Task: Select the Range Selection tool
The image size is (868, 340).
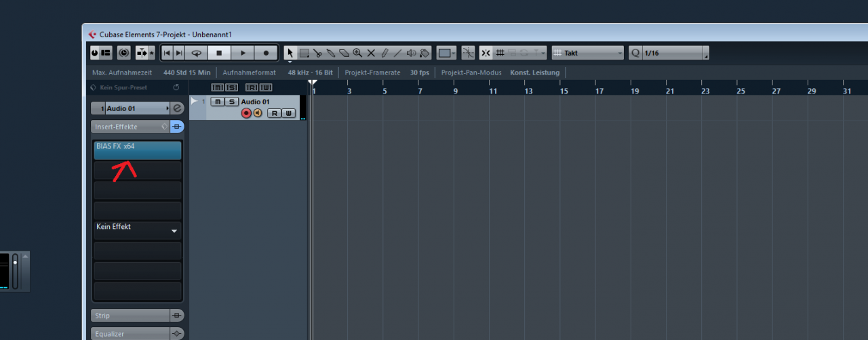Action: pyautogui.click(x=304, y=53)
